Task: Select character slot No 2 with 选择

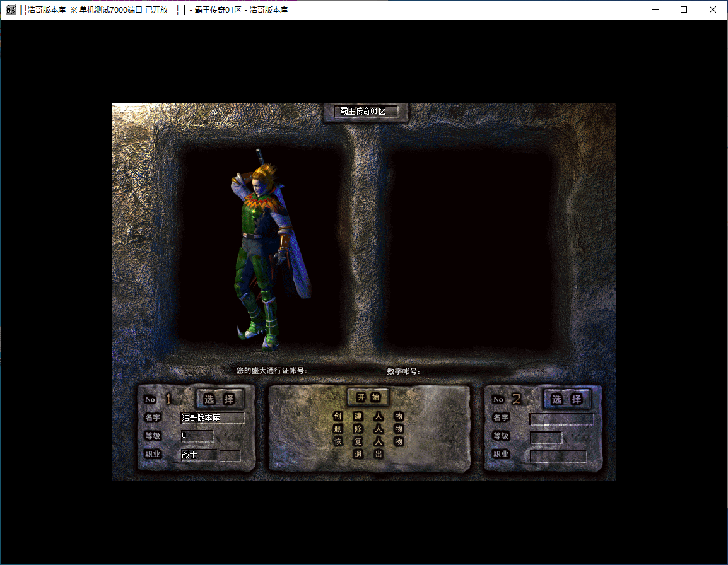Action: [567, 399]
